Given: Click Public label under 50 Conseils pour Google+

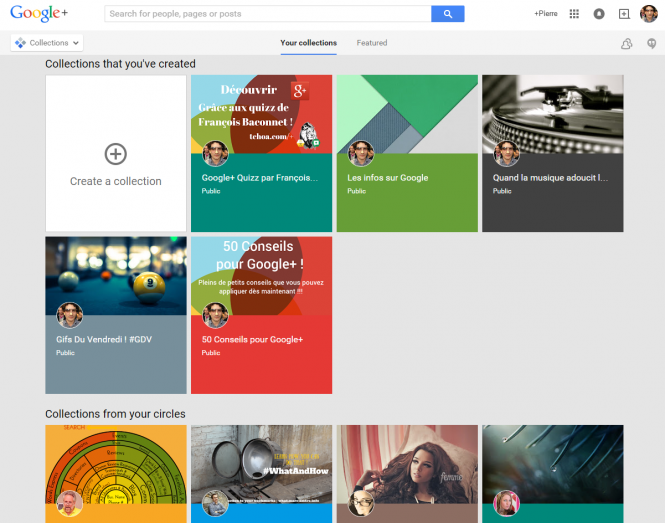Looking at the screenshot, I should [x=211, y=352].
